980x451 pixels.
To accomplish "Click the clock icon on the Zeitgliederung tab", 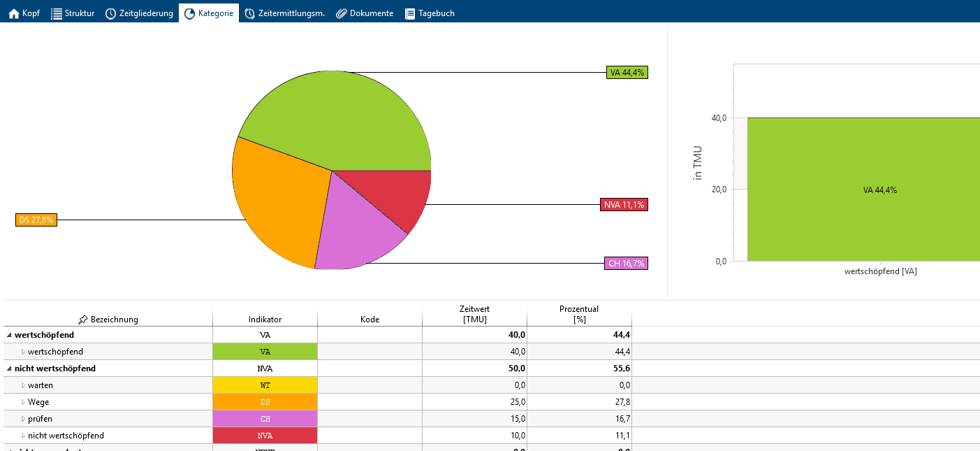I will (x=110, y=13).
